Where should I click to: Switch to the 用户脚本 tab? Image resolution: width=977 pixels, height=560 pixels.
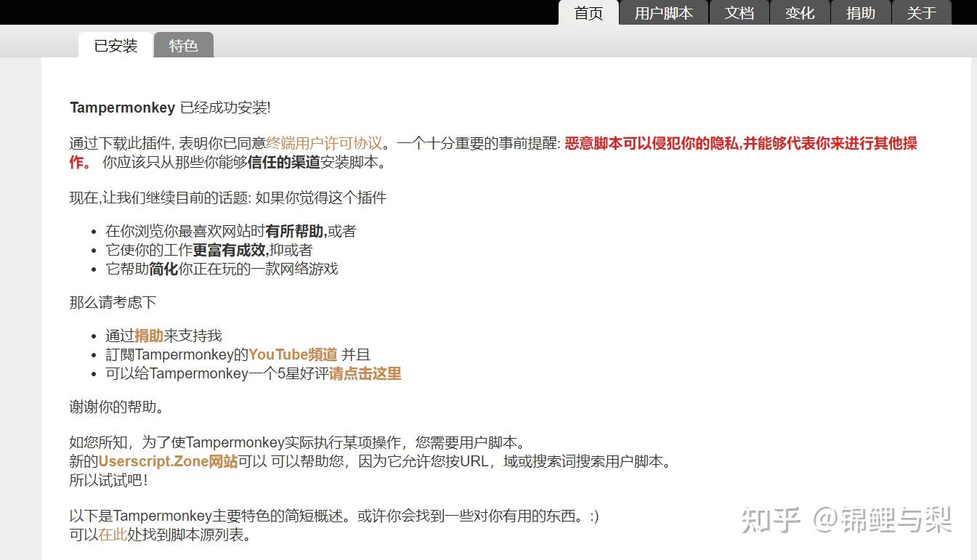[662, 12]
